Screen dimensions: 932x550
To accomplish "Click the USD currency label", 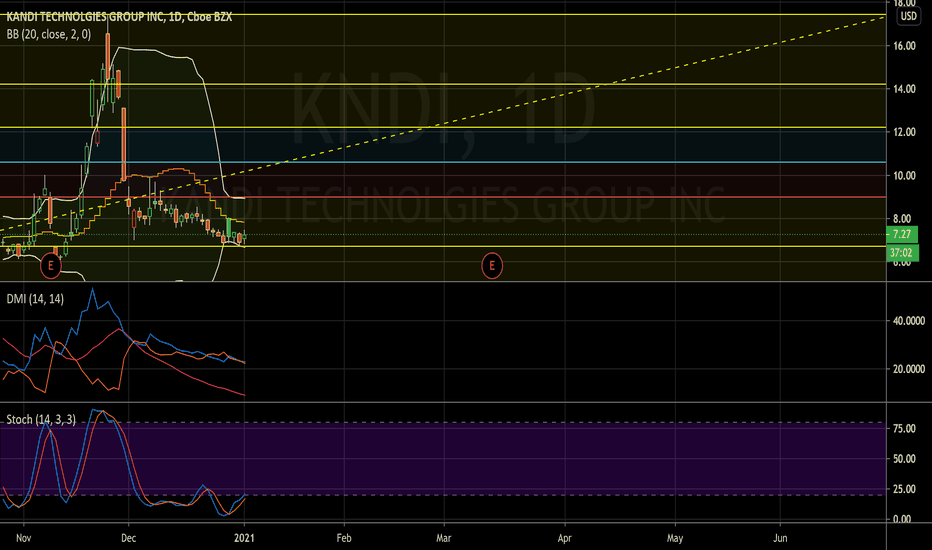I will click(908, 16).
